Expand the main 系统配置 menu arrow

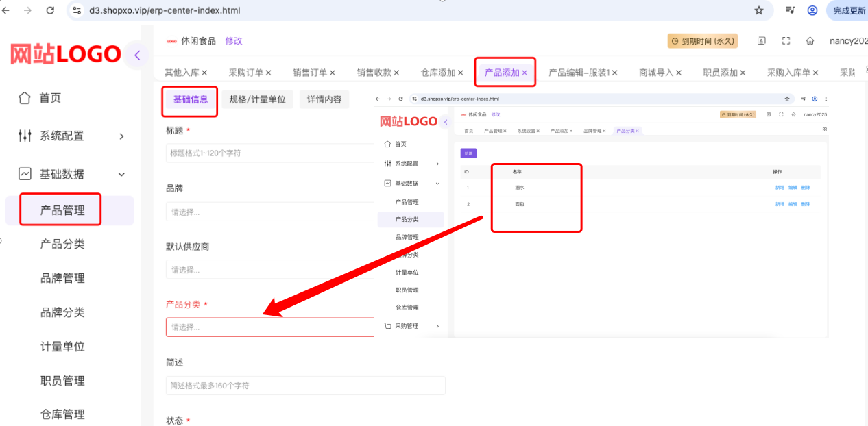point(122,136)
